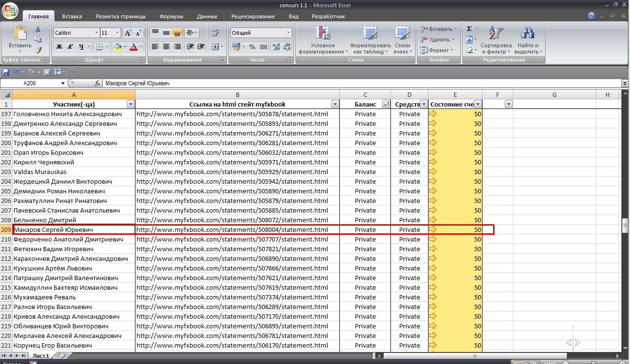
Task: Click the formula bar input field
Action: 362,83
